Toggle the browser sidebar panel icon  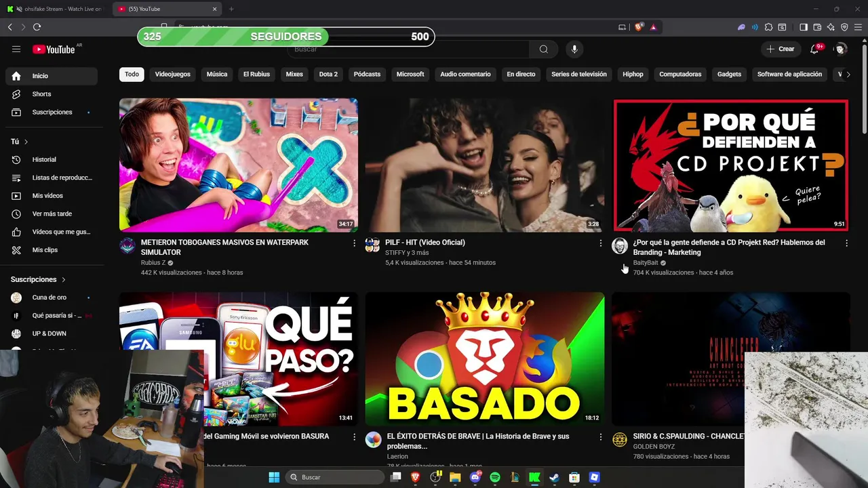pos(804,27)
